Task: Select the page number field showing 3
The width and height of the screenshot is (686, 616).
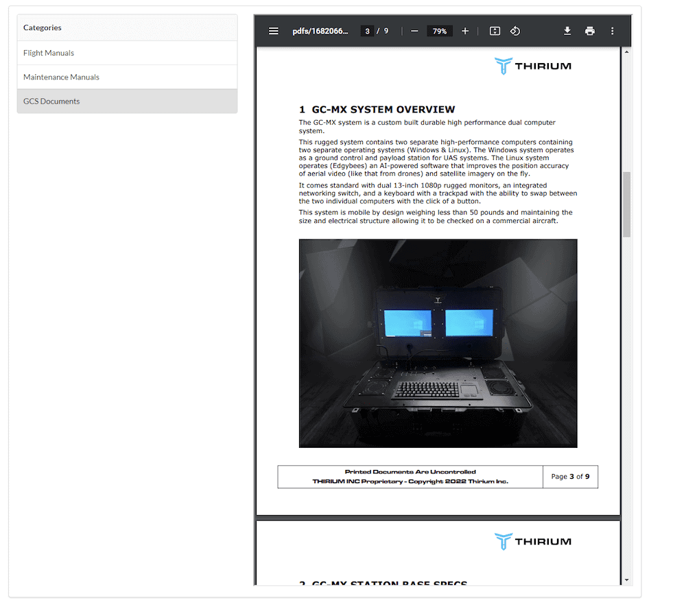Action: coord(367,31)
